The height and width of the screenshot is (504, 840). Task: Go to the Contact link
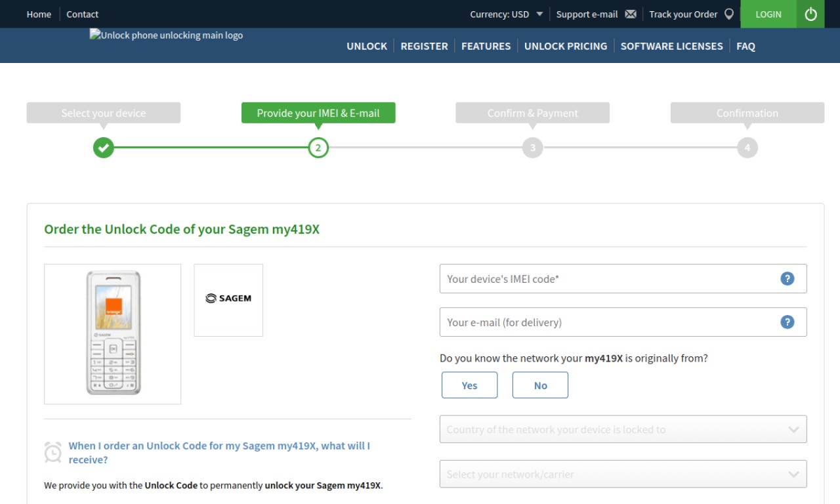tap(82, 14)
